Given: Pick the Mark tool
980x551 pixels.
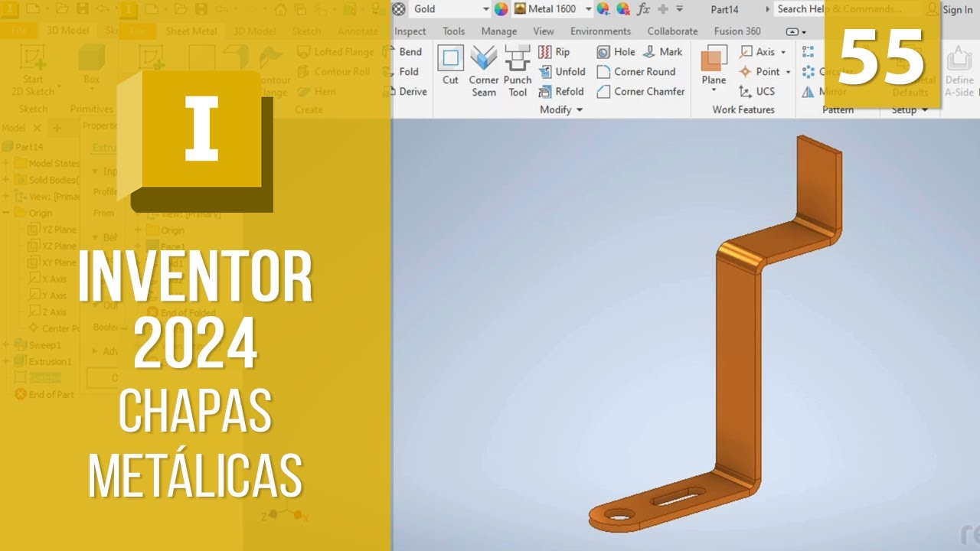Looking at the screenshot, I should 662,52.
